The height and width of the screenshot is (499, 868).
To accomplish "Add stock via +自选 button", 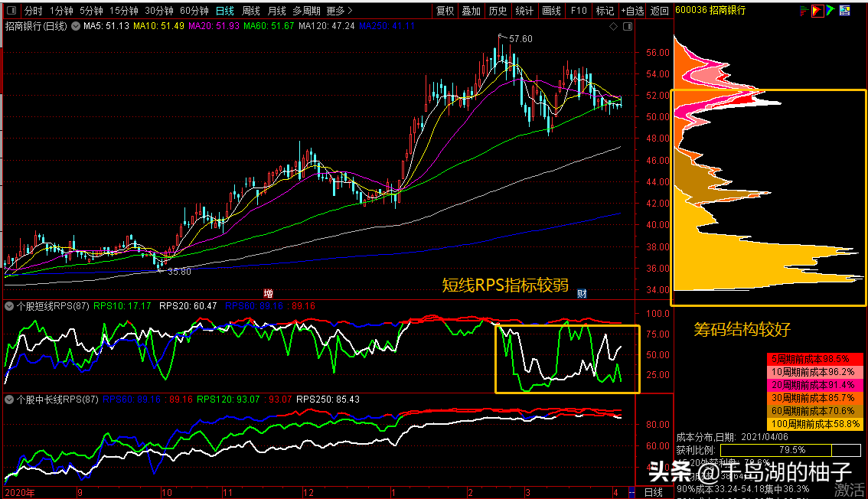I will 633,11.
